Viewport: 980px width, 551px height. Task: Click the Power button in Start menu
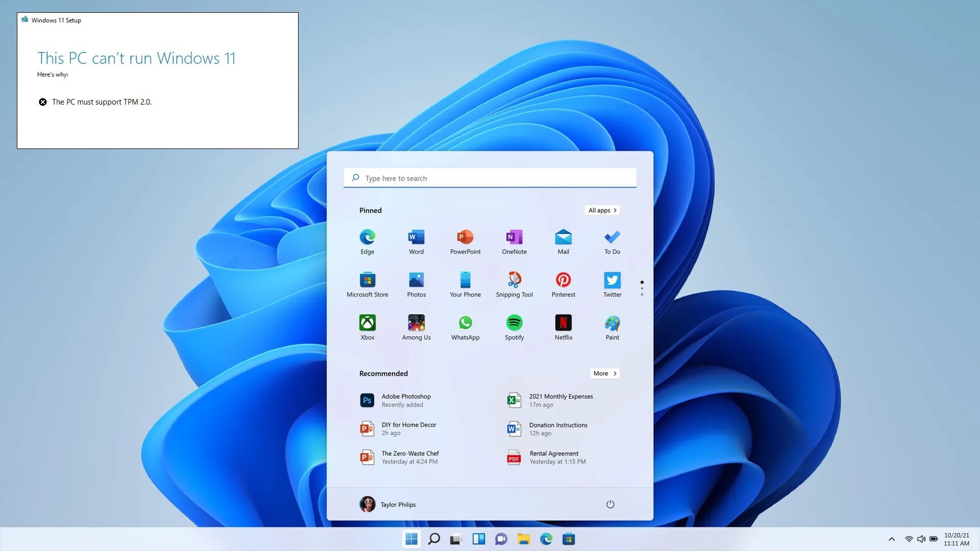coord(610,505)
